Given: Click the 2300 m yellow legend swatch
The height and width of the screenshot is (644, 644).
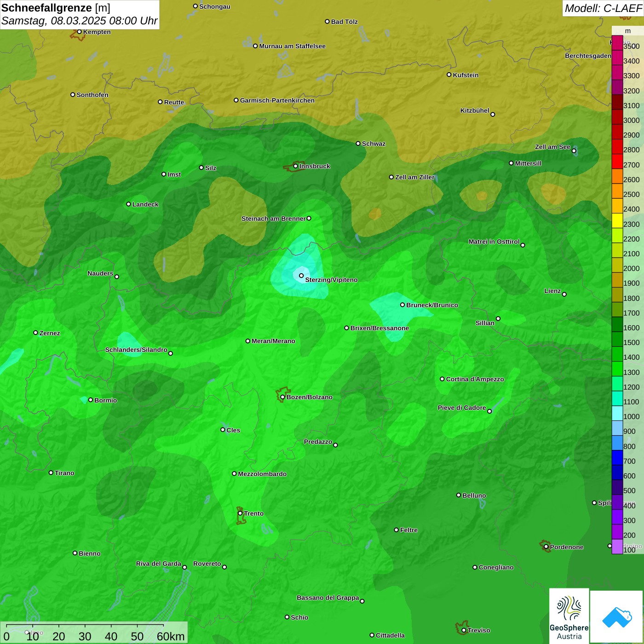Looking at the screenshot, I should pyautogui.click(x=617, y=221).
